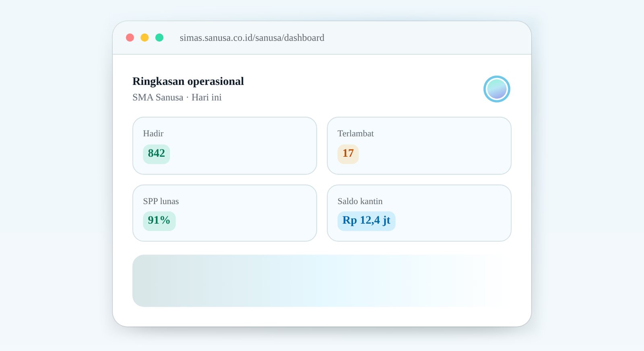This screenshot has height=351, width=644.
Task: Click the Rp 12,4 jt balance badge
Action: (x=366, y=221)
